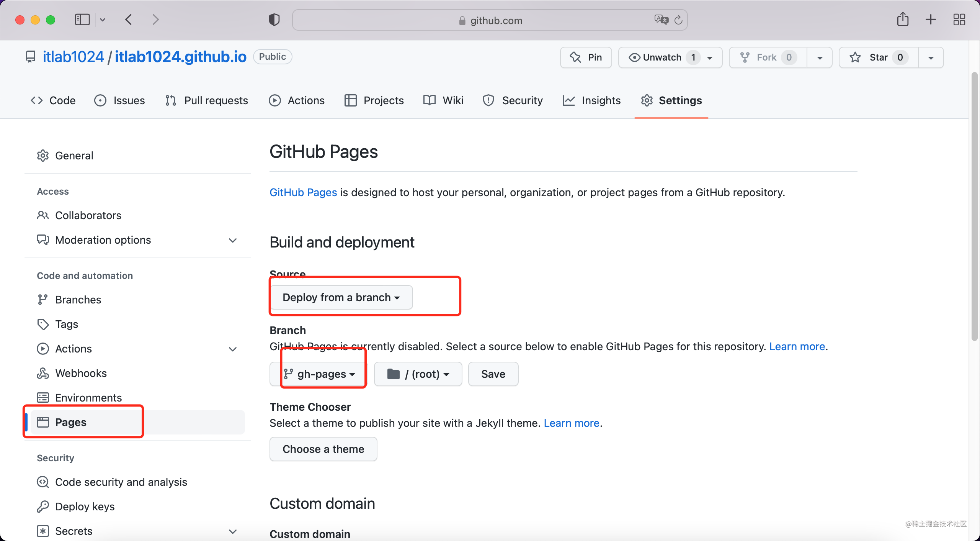Image resolution: width=980 pixels, height=541 pixels.
Task: Click Save for the branch settings
Action: (x=493, y=374)
